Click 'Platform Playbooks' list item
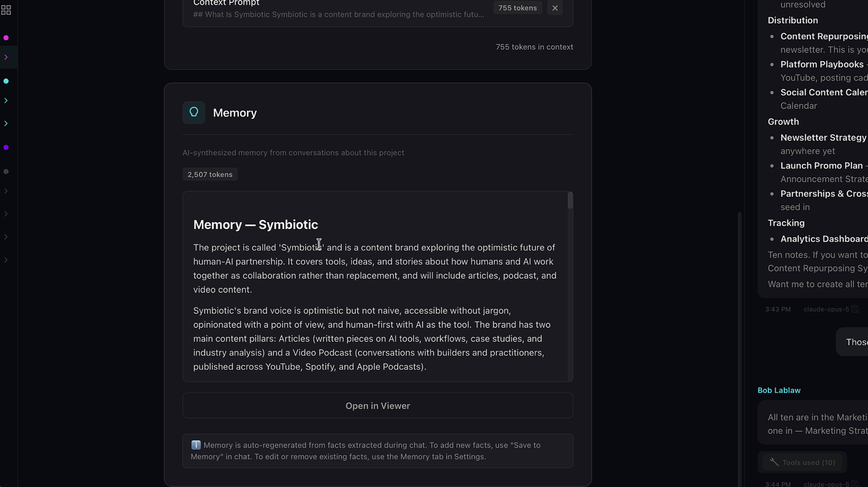868x487 pixels. coord(822,64)
